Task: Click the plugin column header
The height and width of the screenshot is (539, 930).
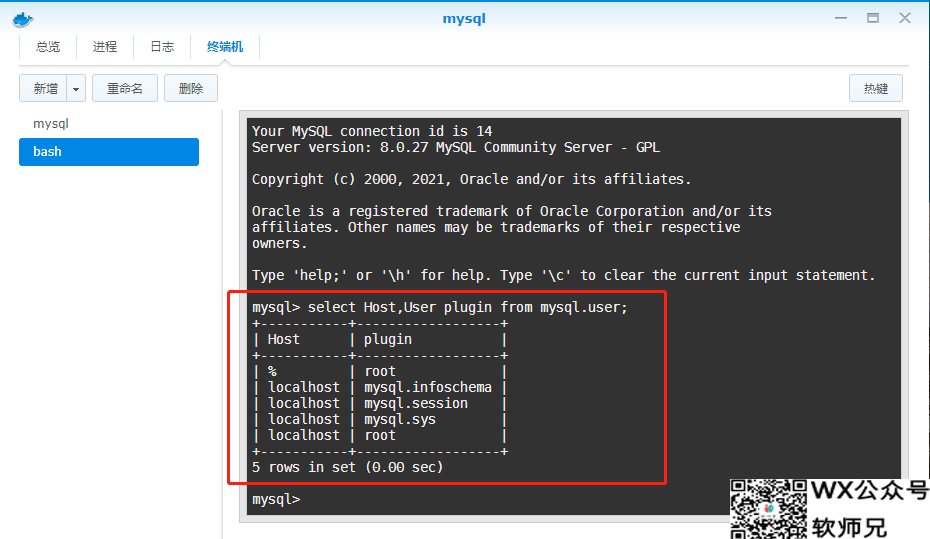Action: pyautogui.click(x=388, y=340)
